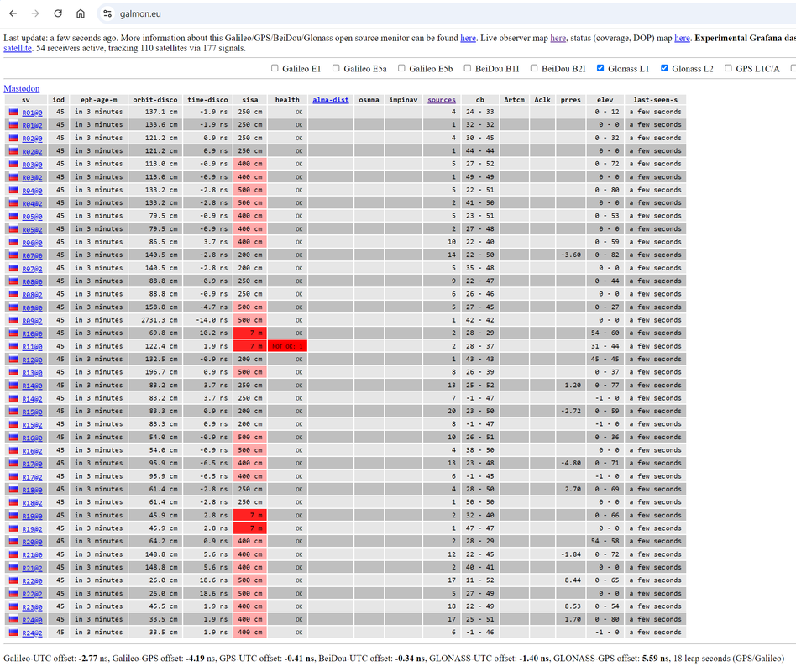Viewport: 796px width, 672px height.
Task: Click the orbit-disco column header
Action: 155,100
